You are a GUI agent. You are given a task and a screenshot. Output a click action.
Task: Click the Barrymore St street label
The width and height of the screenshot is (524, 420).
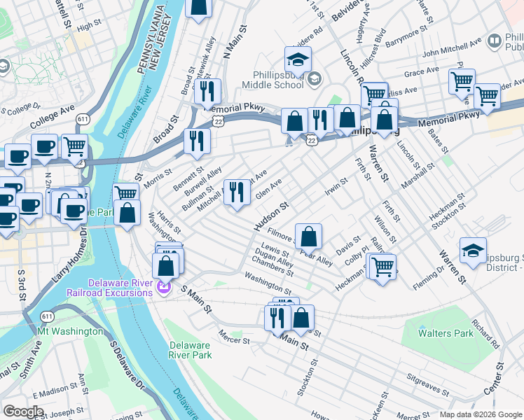tap(406, 36)
